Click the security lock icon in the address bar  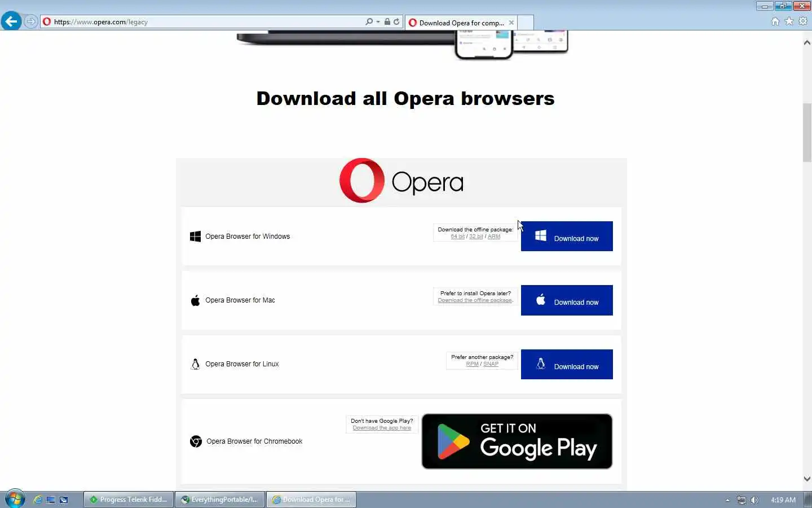click(x=387, y=21)
